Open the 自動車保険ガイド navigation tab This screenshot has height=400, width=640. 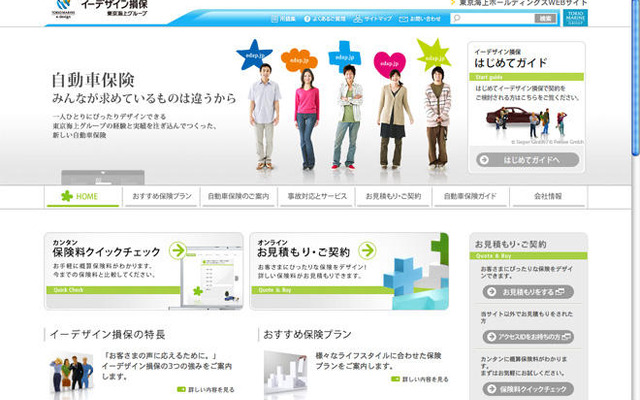470,197
